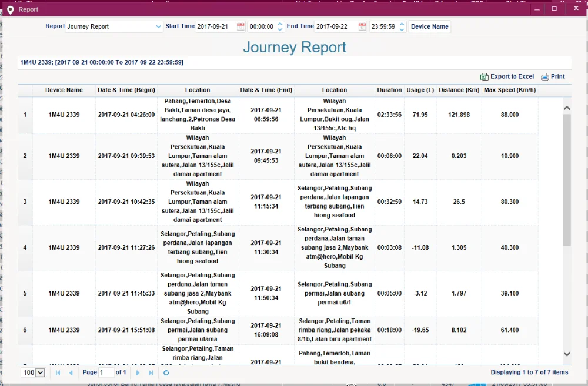Go to the previous page of results
The width and height of the screenshot is (588, 386).
[x=71, y=372]
